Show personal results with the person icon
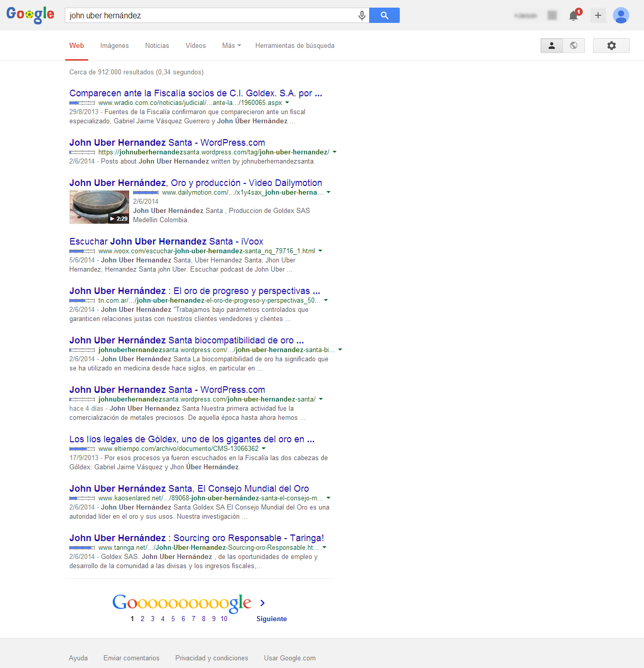Viewport: 644px width, 668px height. [552, 45]
